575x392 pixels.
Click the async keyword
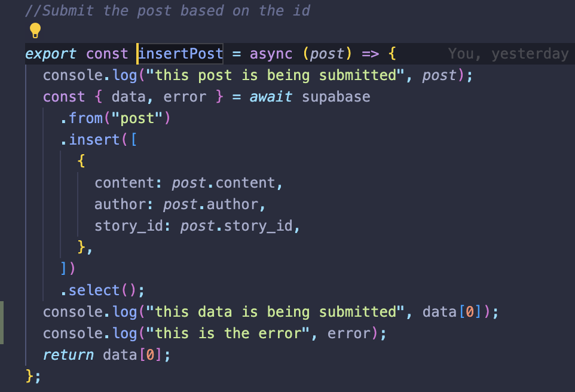271,54
